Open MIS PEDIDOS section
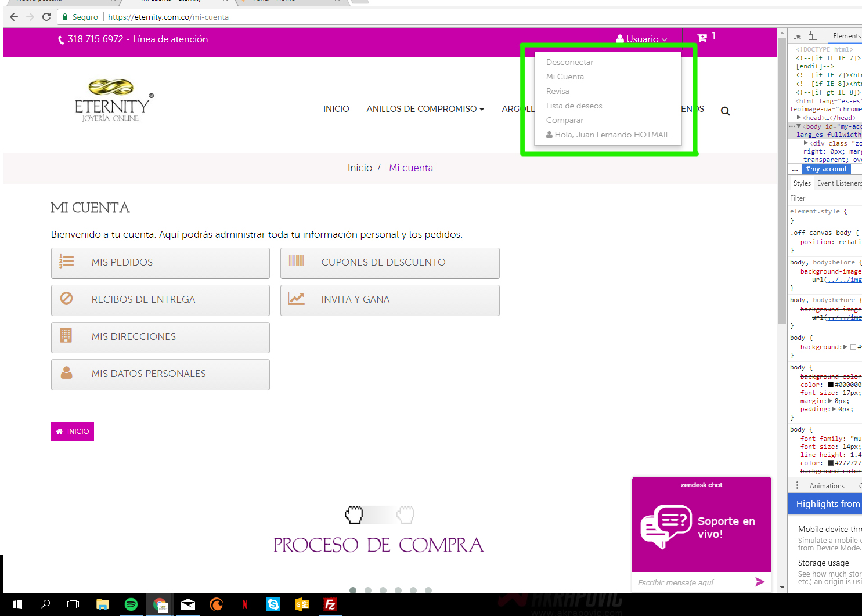The image size is (862, 616). (160, 263)
